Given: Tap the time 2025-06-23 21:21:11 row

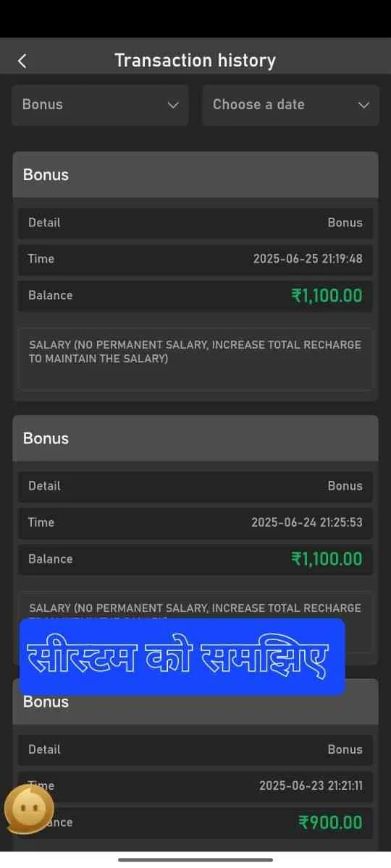Looking at the screenshot, I should [x=195, y=786].
